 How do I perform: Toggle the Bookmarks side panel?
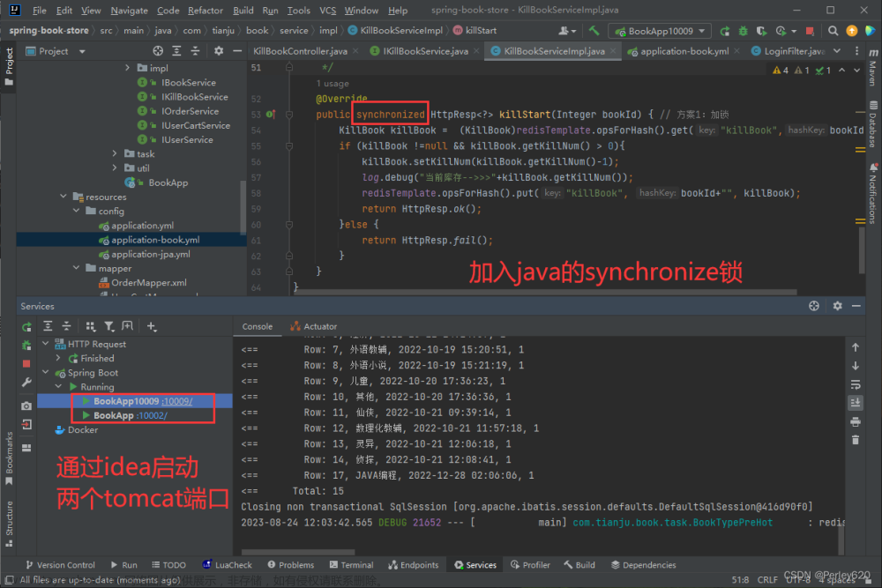9,458
